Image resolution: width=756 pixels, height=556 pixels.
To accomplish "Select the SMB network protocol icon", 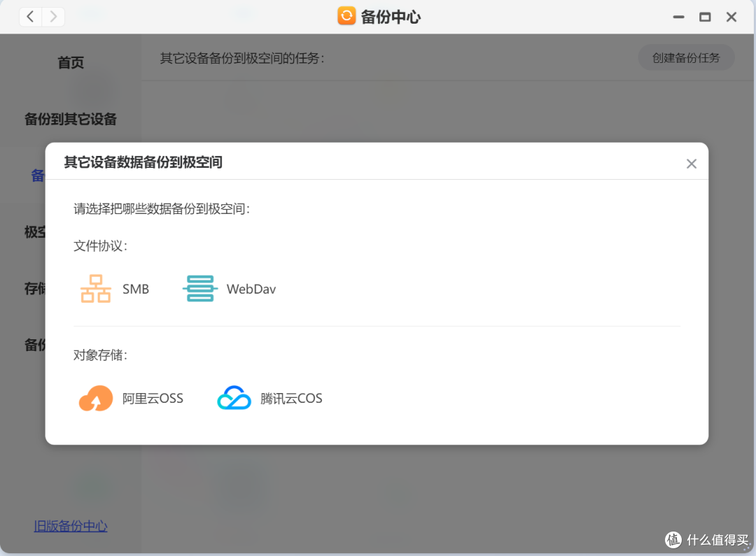I will (x=95, y=289).
